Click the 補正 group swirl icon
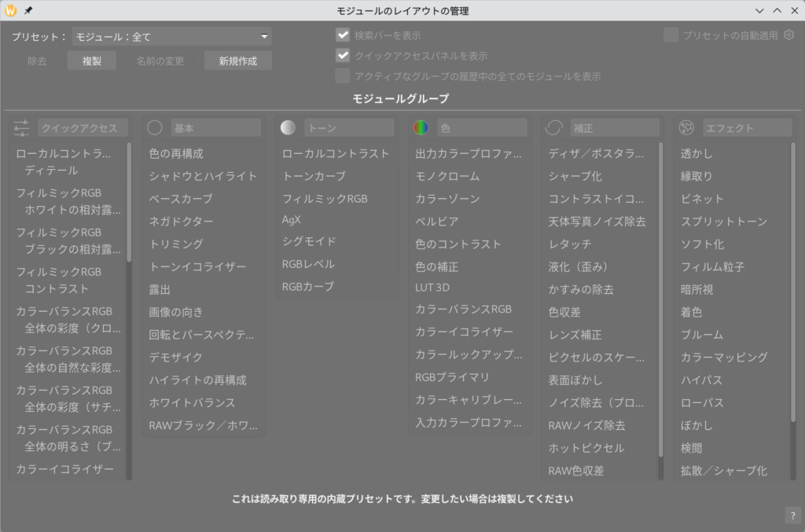 click(x=554, y=128)
